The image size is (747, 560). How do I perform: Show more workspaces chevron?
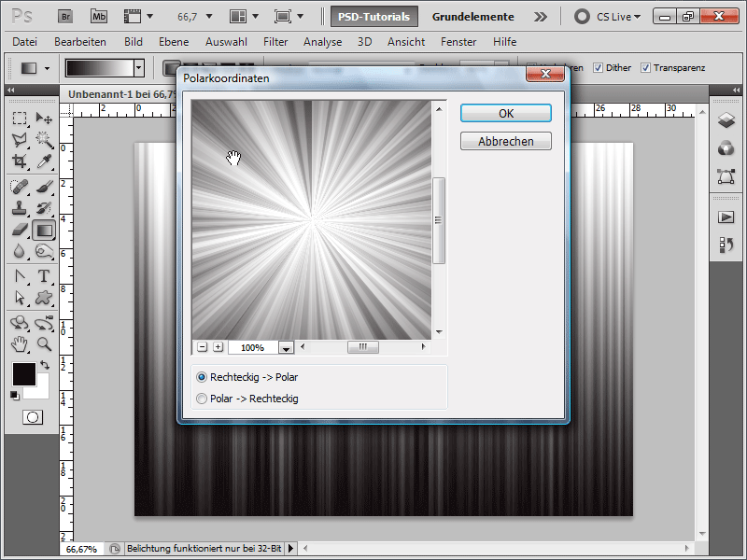pyautogui.click(x=541, y=17)
